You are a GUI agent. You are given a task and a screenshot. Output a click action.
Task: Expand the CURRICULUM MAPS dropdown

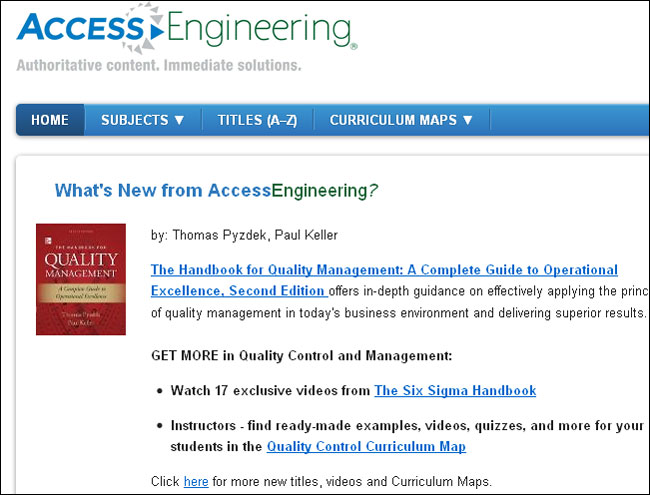tap(401, 120)
